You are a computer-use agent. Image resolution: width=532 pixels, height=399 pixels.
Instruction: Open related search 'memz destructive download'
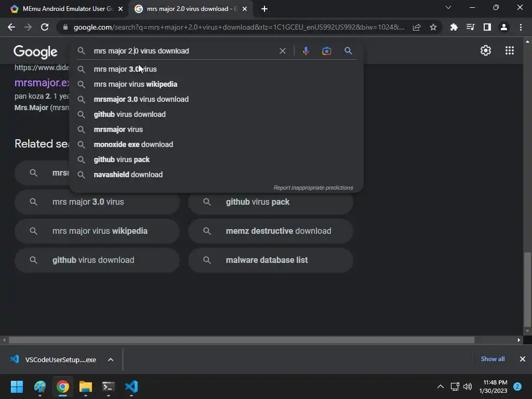pyautogui.click(x=271, y=231)
